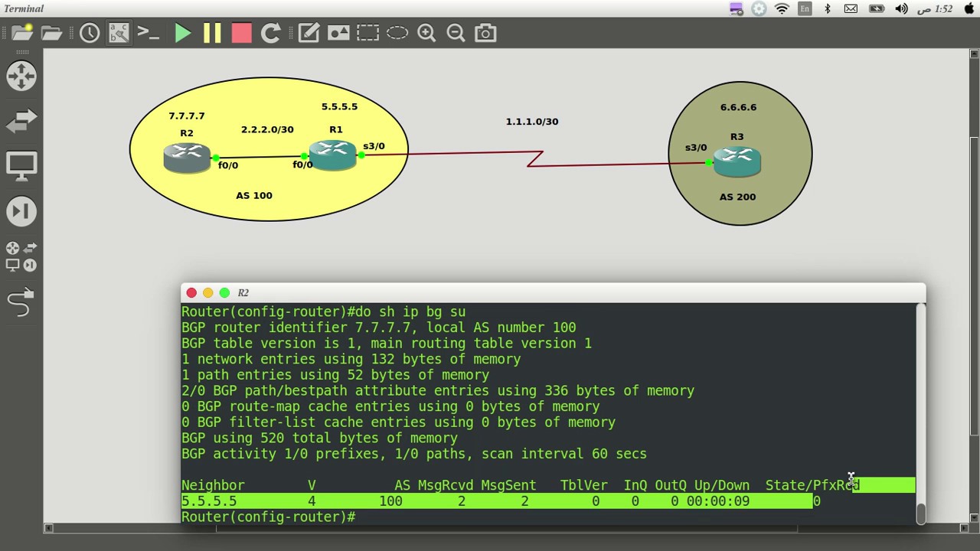Click the AS 200 label
The image size is (980, 551).
coord(737,197)
